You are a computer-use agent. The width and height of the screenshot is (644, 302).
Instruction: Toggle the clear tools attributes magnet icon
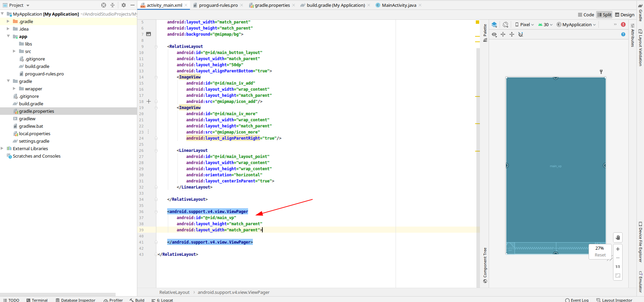(521, 34)
